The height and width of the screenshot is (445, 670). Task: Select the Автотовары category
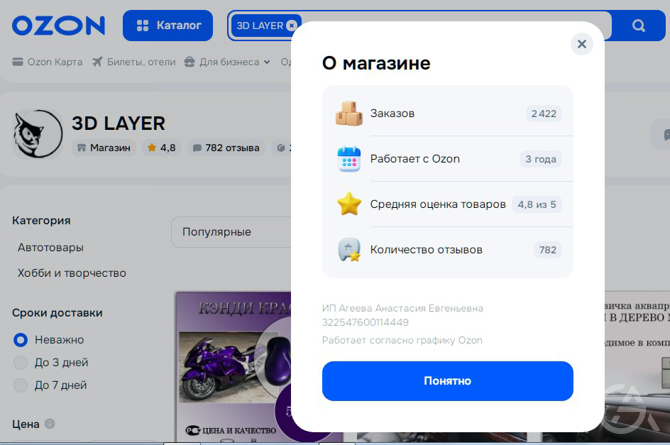50,248
